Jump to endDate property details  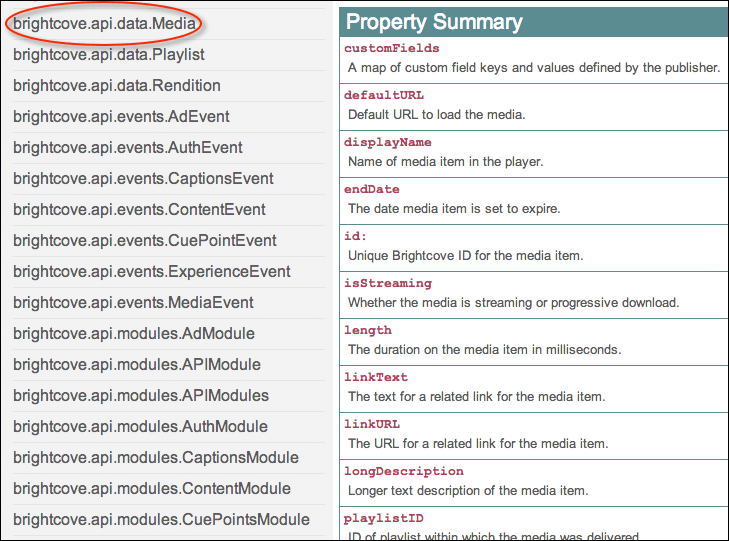point(371,189)
